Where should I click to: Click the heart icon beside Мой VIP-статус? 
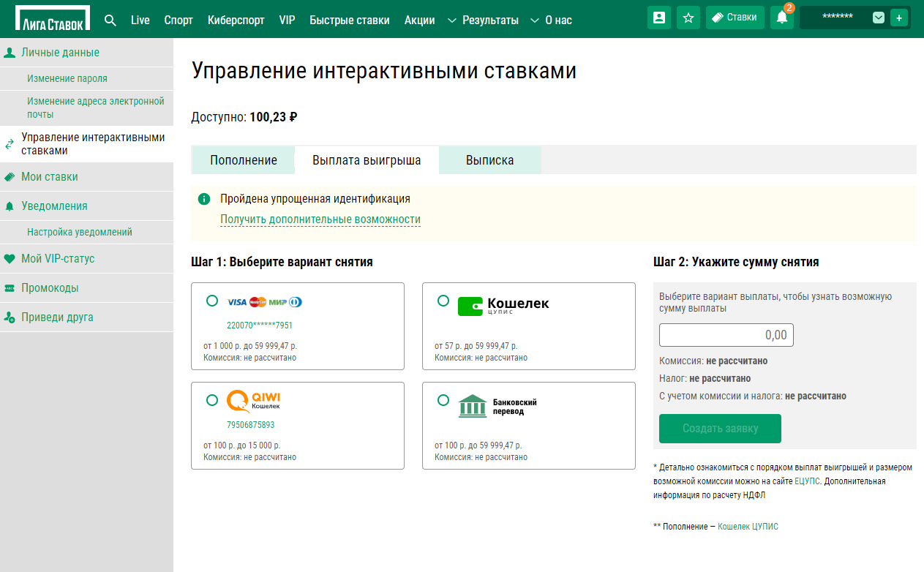pyautogui.click(x=10, y=259)
